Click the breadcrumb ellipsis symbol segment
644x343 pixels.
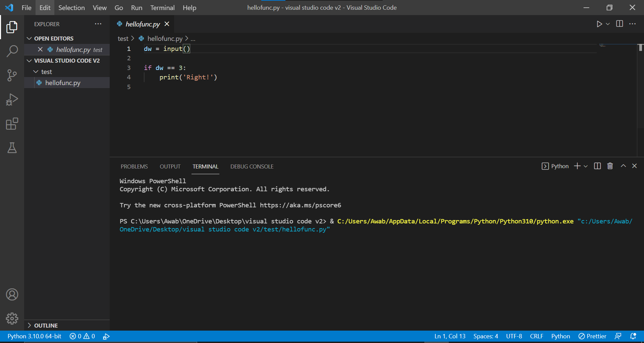coord(193,39)
